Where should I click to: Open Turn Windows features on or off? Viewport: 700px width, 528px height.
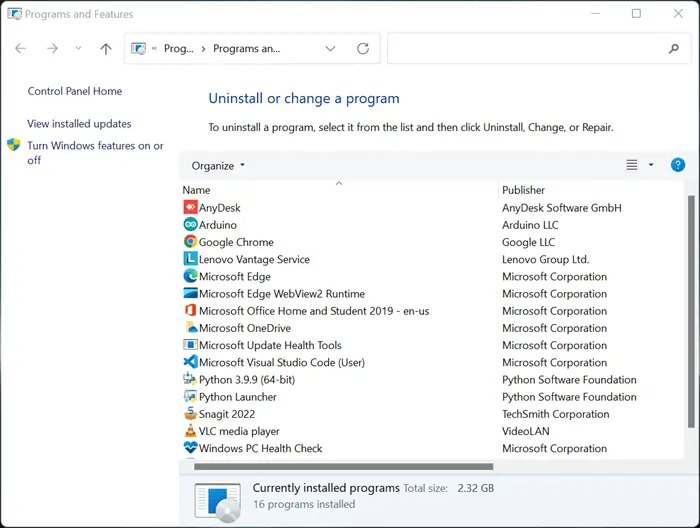coord(95,153)
